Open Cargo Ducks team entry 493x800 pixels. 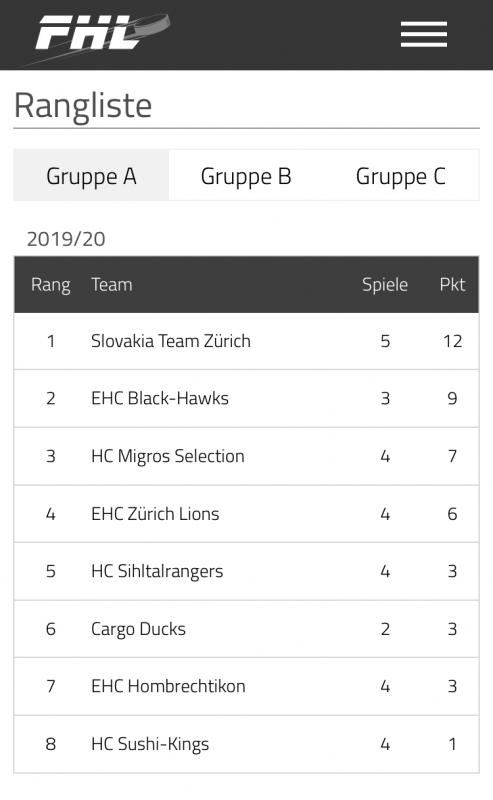pos(138,629)
